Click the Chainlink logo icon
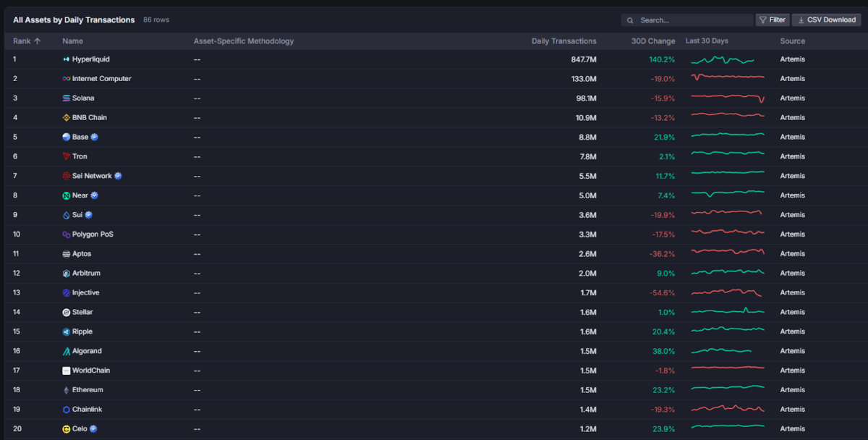 67,410
